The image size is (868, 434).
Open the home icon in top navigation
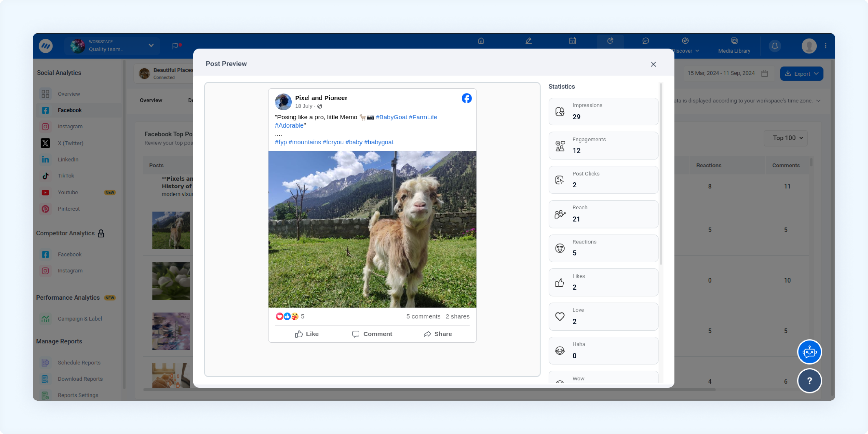click(x=481, y=41)
